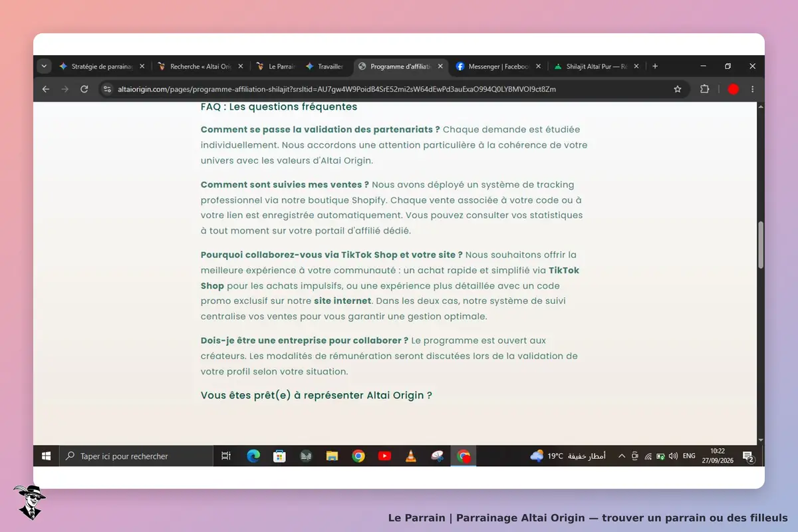The height and width of the screenshot is (532, 798).
Task: Click question Dois-je être une entreprise pour collaborer ?
Action: (x=305, y=340)
